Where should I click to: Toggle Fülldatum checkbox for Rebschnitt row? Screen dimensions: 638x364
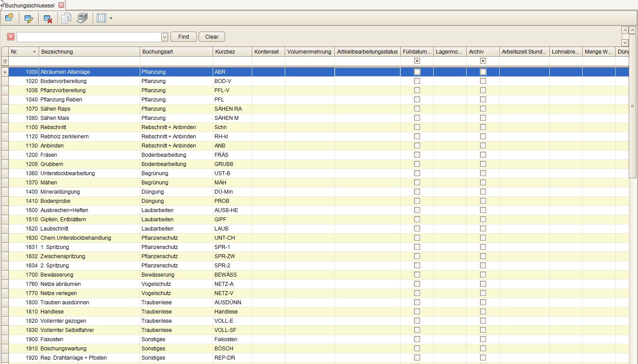[417, 127]
